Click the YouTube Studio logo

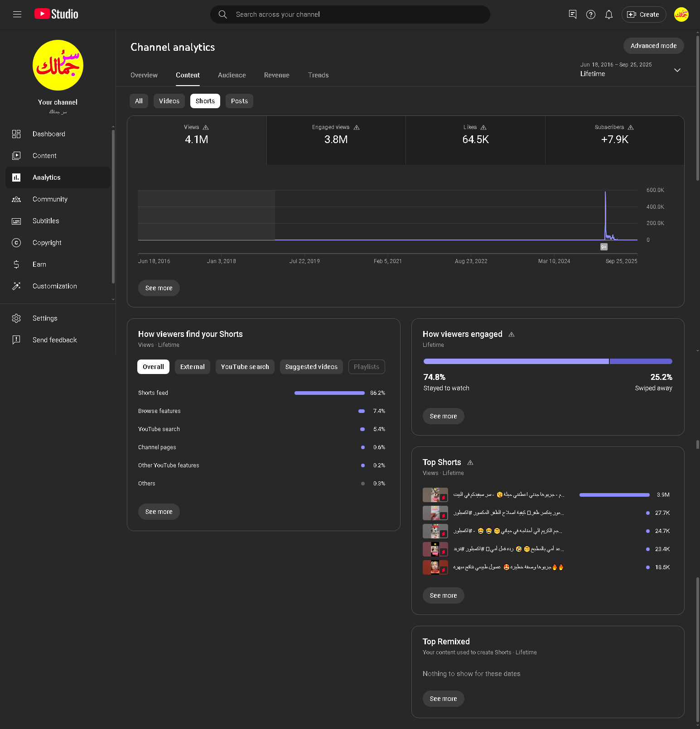tap(57, 14)
